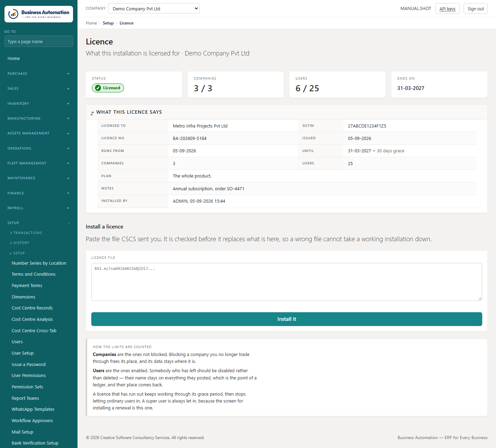The height and width of the screenshot is (448, 496).
Task: Go to Terms and Conditions
Action: tap(33, 274)
